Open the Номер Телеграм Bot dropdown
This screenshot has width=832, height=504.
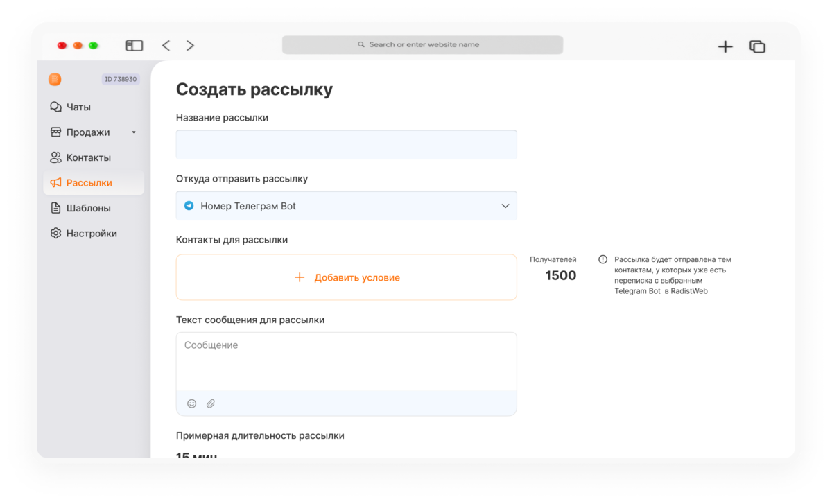346,206
